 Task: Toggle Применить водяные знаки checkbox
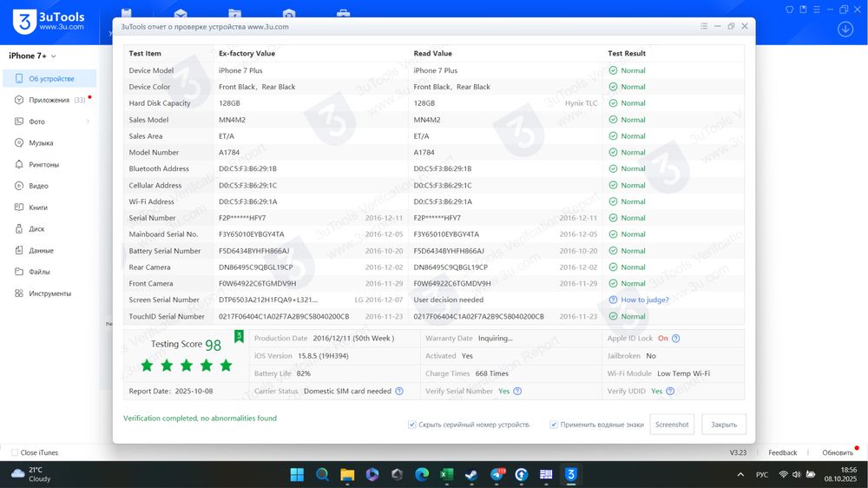click(x=554, y=425)
